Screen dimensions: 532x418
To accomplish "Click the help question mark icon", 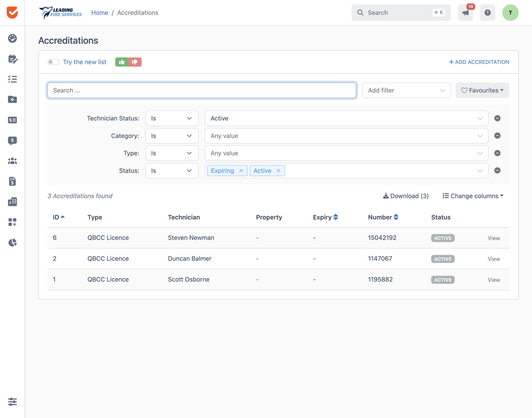I will [487, 13].
